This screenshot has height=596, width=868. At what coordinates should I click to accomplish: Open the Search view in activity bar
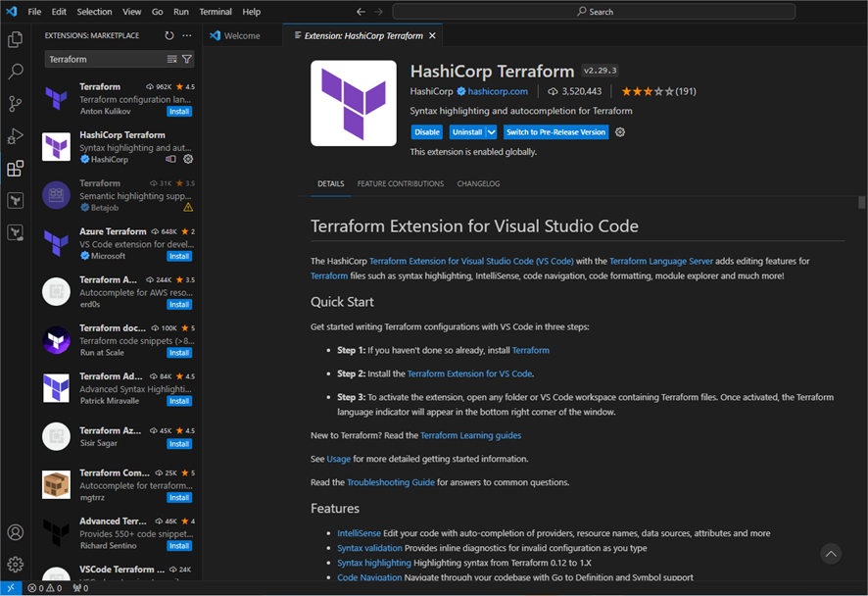[x=16, y=72]
